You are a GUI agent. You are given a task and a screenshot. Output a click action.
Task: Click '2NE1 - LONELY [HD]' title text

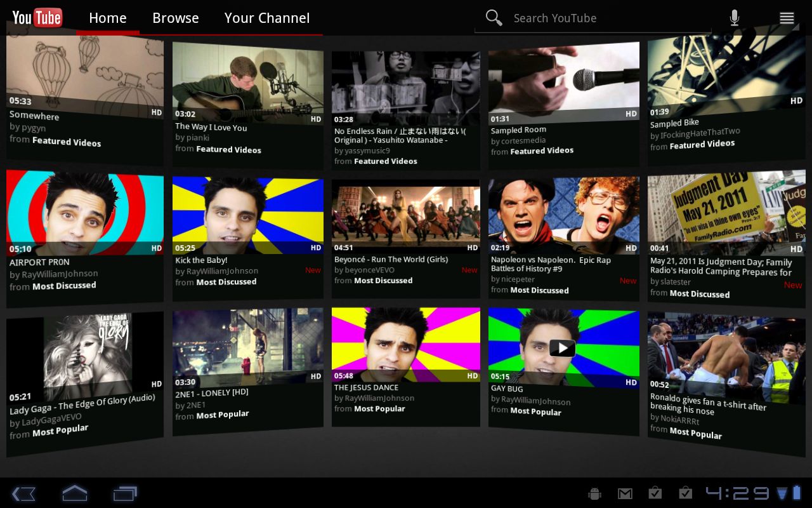(211, 392)
